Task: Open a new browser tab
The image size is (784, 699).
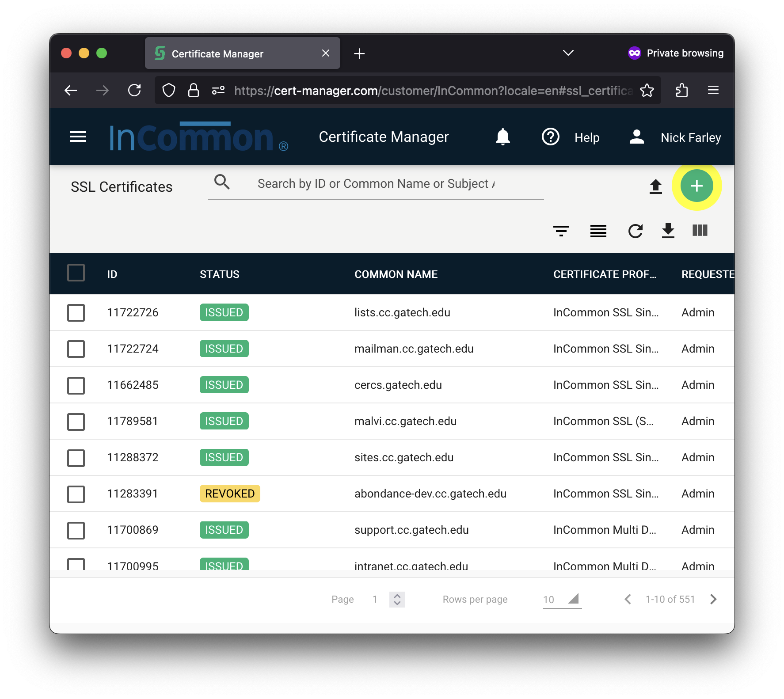Action: point(359,53)
